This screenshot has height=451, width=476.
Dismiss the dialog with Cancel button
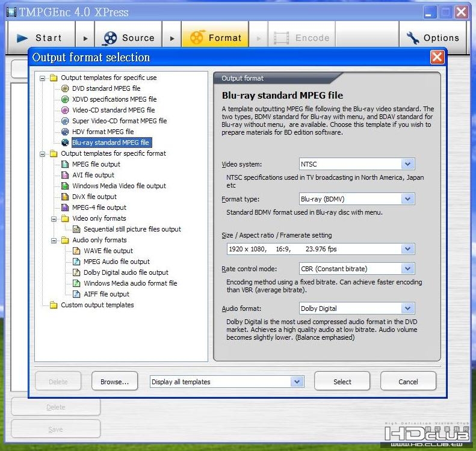(408, 381)
